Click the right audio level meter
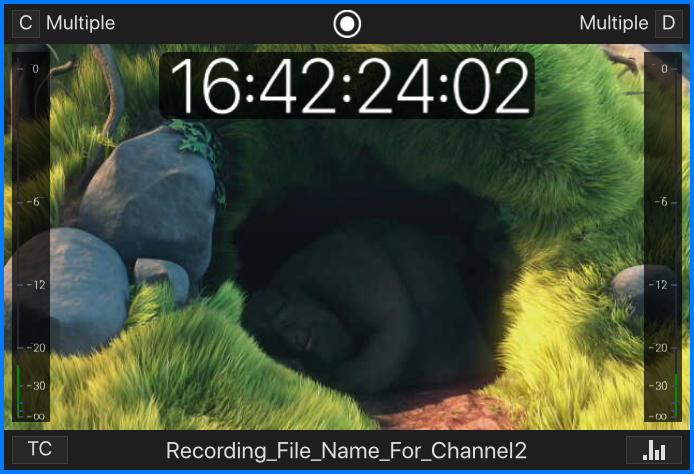Screen dimensions: 694x474 click(x=663, y=237)
